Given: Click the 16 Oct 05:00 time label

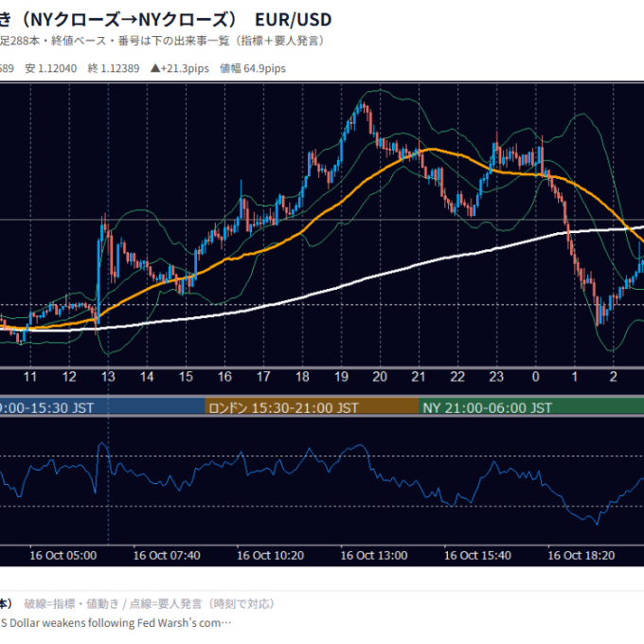Looking at the screenshot, I should coord(63,555).
